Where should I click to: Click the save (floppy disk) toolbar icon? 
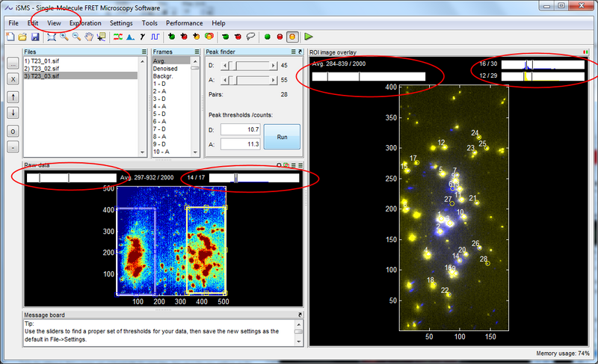point(34,36)
